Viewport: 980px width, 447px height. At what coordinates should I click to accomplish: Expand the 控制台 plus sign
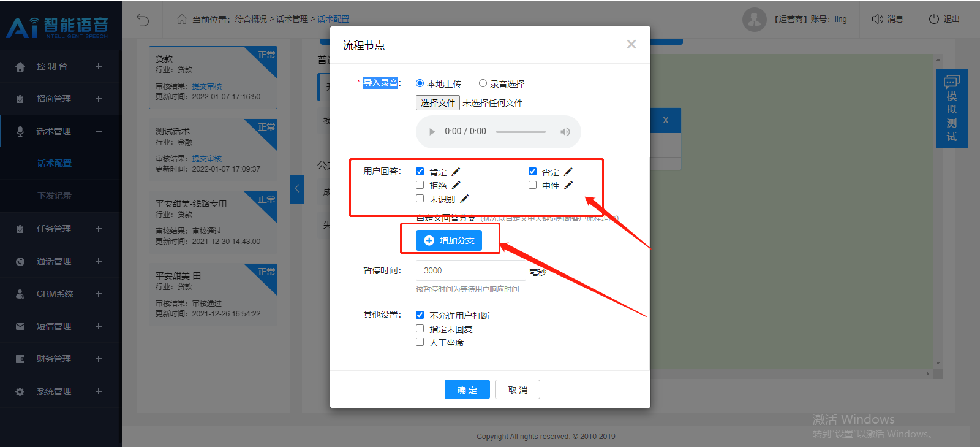click(x=99, y=66)
